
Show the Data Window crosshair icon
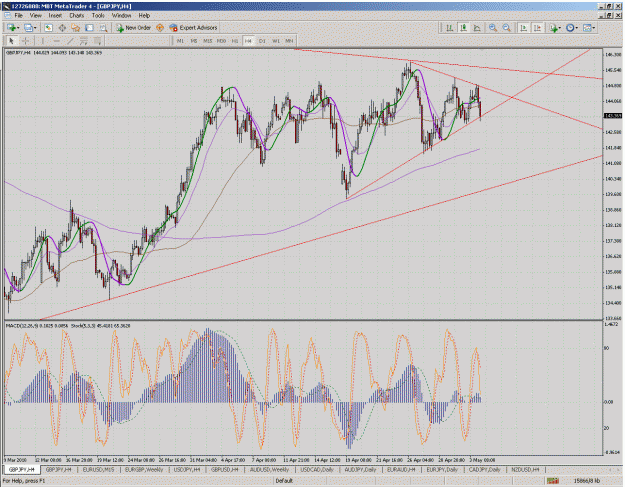[62, 27]
